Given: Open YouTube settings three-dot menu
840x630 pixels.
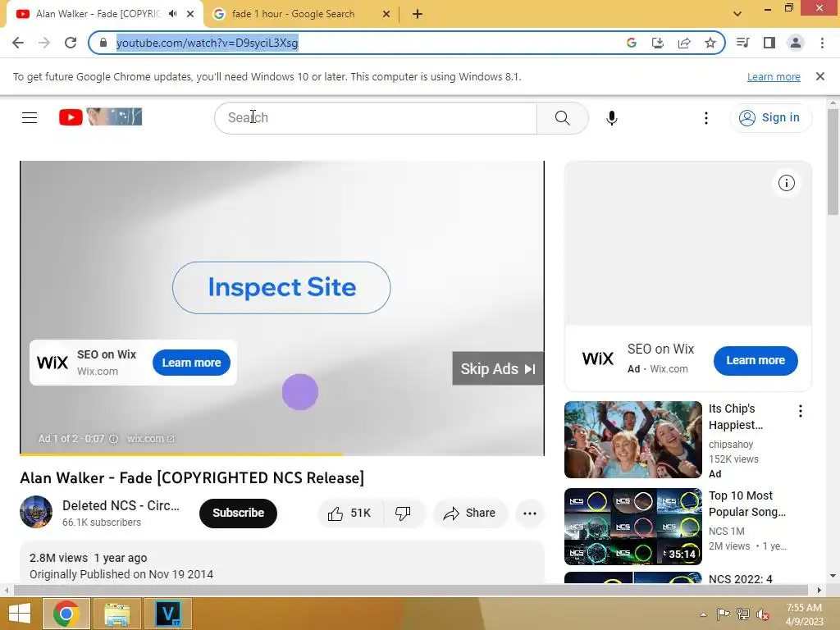Looking at the screenshot, I should [706, 118].
